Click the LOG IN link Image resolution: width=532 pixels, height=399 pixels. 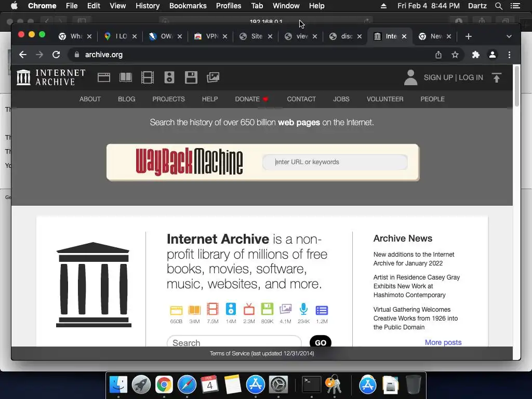tap(471, 77)
